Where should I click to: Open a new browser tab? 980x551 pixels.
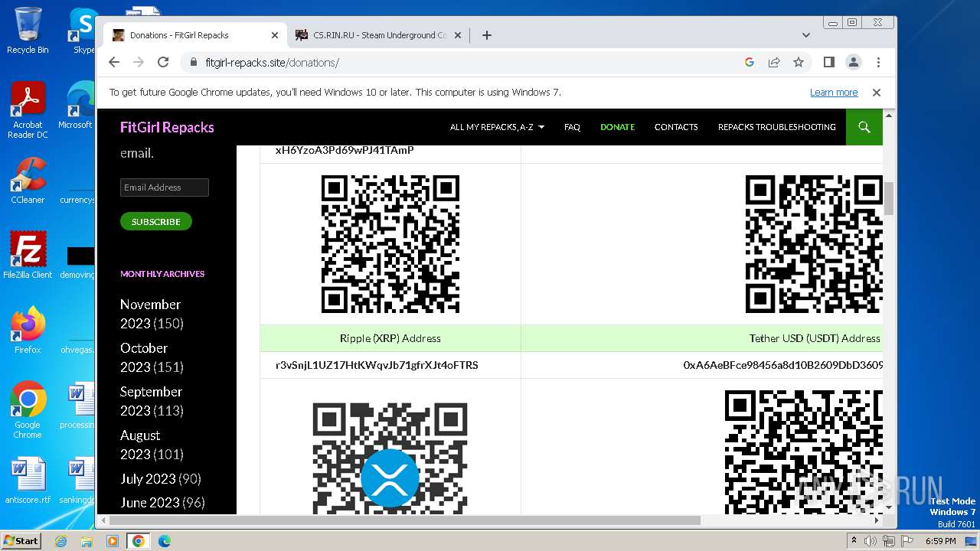tap(487, 35)
